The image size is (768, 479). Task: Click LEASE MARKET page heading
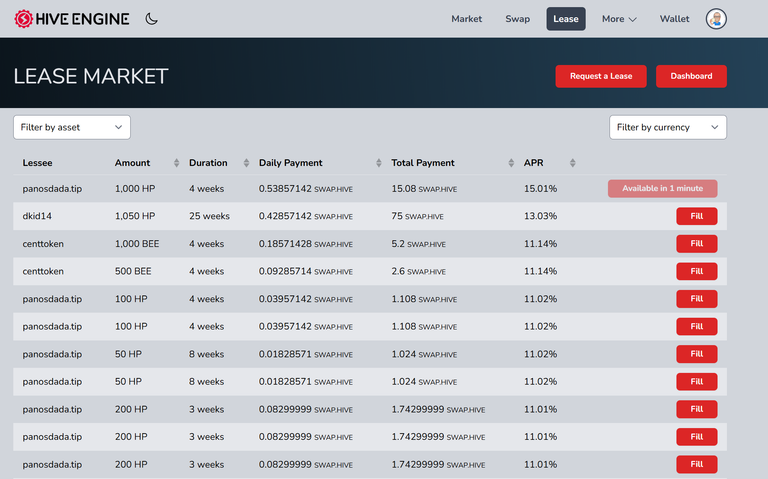[91, 76]
